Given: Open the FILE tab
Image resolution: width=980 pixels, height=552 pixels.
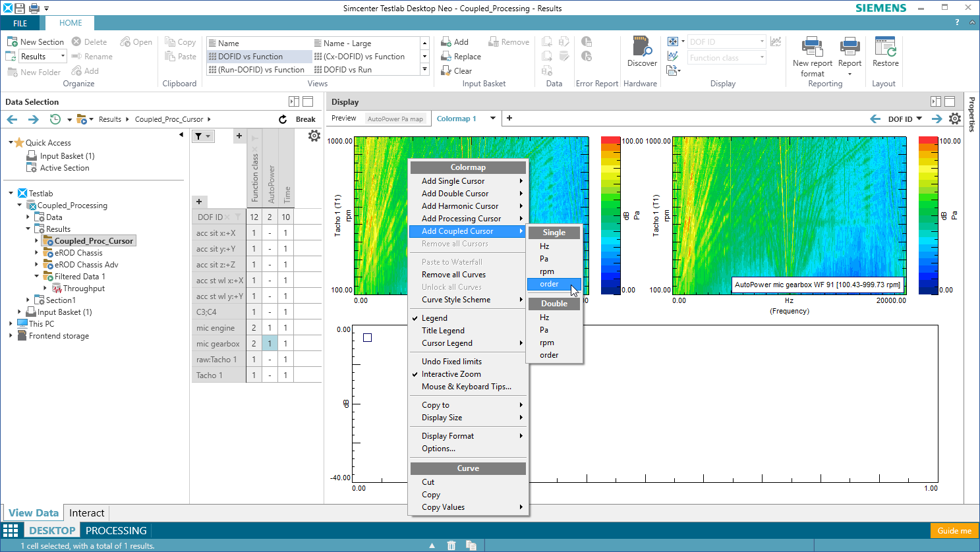Looking at the screenshot, I should [20, 23].
